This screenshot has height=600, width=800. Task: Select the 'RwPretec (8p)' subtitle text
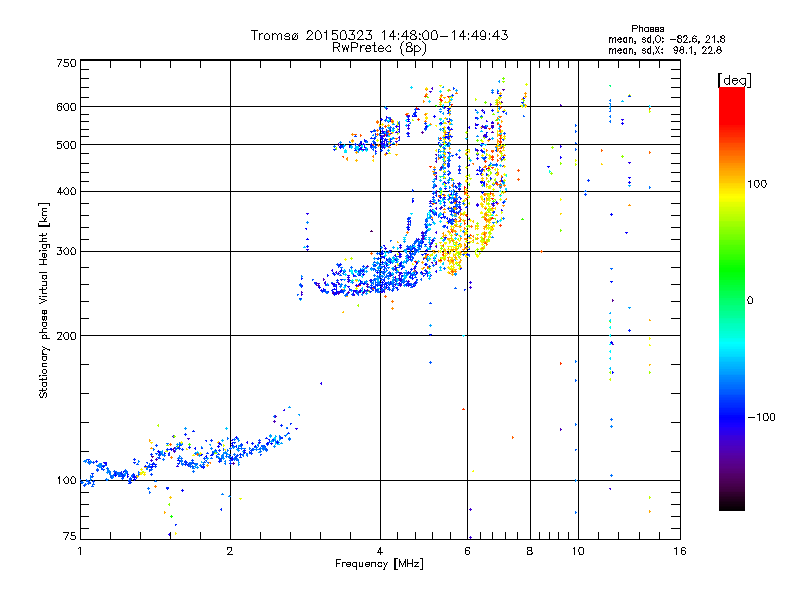(x=379, y=48)
